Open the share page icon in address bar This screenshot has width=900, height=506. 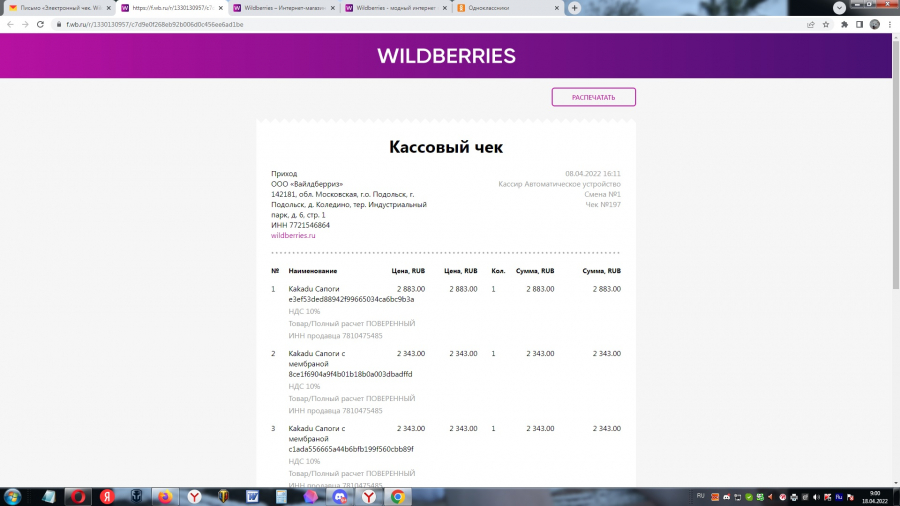[x=810, y=25]
